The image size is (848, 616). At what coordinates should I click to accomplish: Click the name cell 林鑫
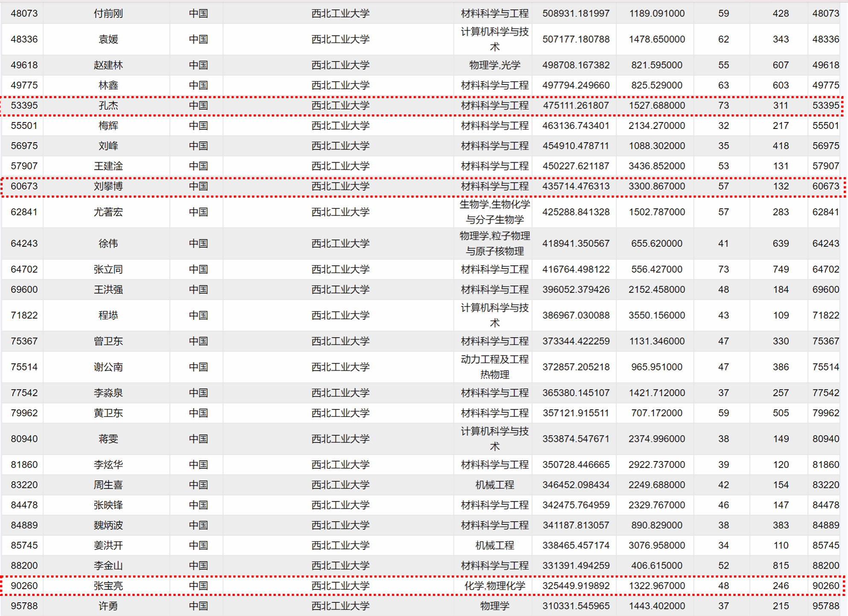click(x=108, y=85)
